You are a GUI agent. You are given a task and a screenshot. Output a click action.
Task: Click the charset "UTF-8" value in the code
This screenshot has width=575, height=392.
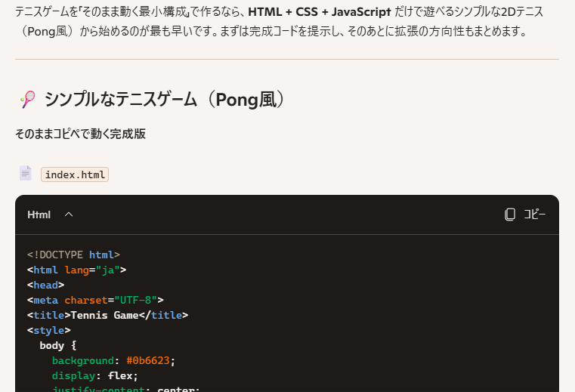pyautogui.click(x=135, y=300)
